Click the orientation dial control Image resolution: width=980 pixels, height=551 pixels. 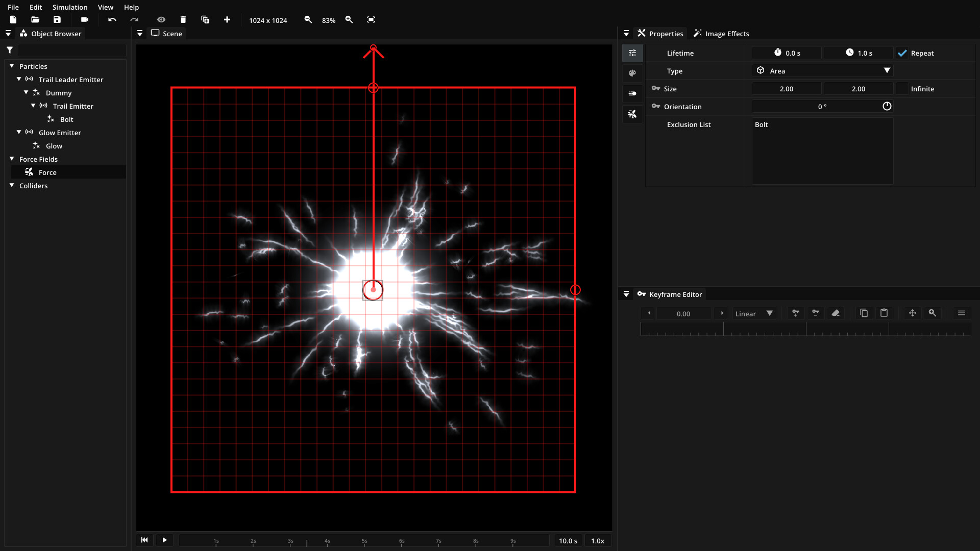click(887, 107)
